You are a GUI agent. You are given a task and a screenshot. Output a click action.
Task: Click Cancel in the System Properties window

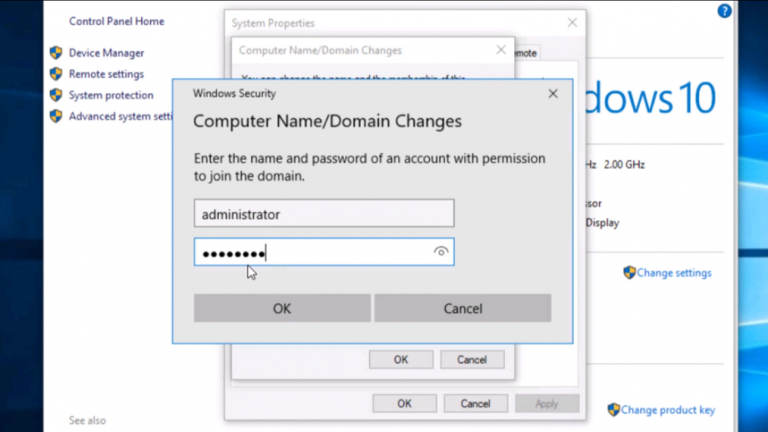[x=476, y=404]
